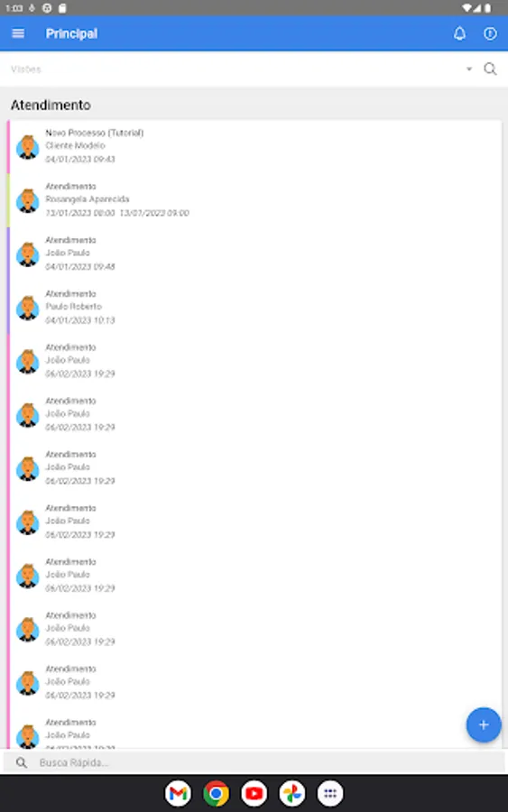Open the hamburger navigation menu
Viewport: 508px width, 812px height.
pyautogui.click(x=18, y=33)
